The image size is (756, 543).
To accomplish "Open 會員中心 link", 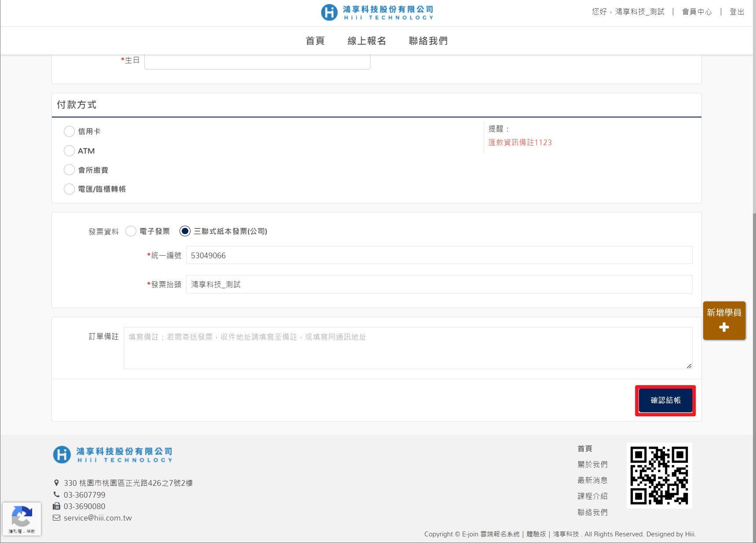I will [697, 12].
